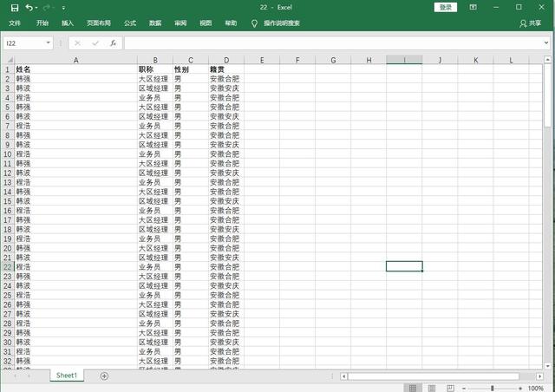Click cell D1 containing 籍贯
The width and height of the screenshot is (555, 392).
226,69
